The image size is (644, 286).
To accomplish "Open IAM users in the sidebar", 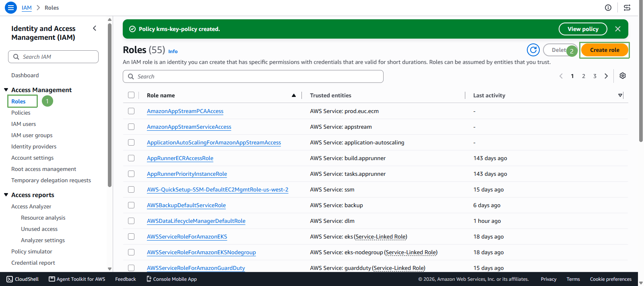I will (x=24, y=124).
